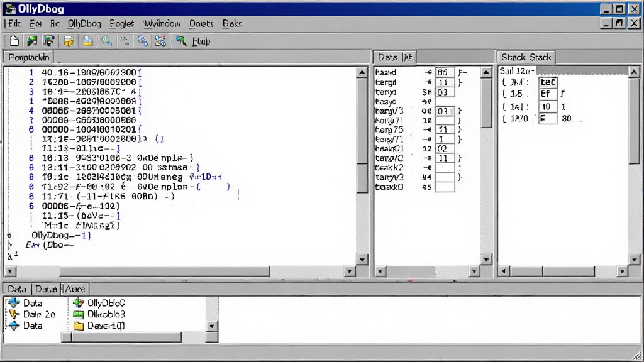Collapse tree node left of OllyDbog line

click(x=9, y=235)
